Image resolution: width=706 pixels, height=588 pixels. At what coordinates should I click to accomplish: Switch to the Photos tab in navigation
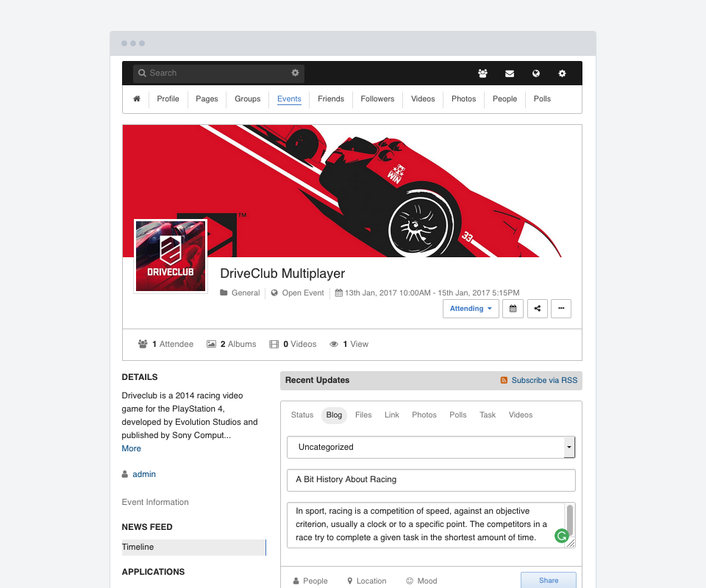coord(463,99)
